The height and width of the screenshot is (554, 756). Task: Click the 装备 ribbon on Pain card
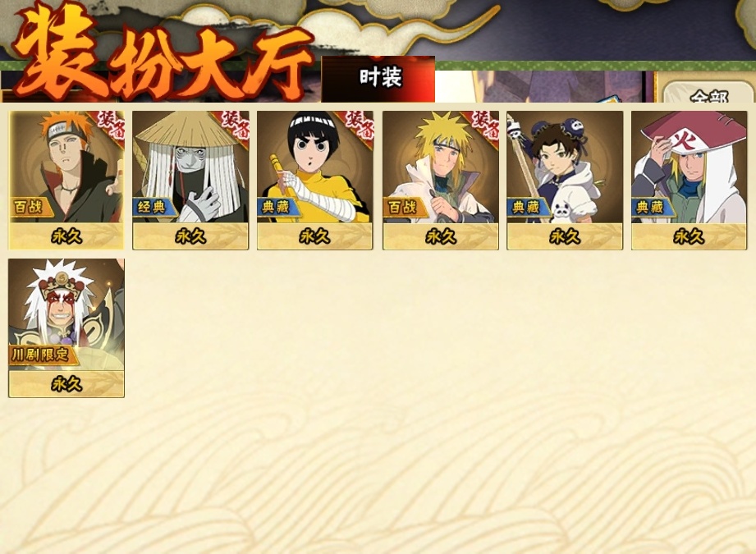tap(112, 125)
